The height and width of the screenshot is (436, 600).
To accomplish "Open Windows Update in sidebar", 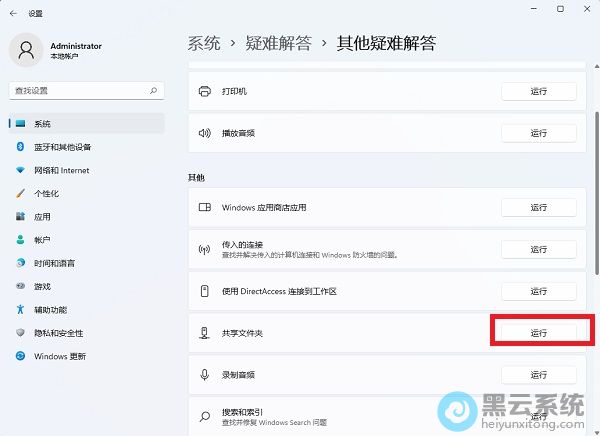I will [59, 356].
